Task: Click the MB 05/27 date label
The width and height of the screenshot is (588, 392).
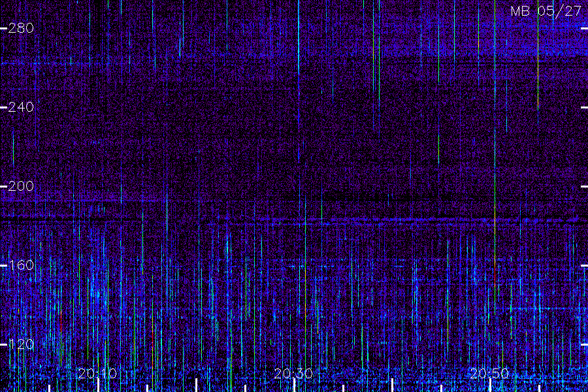Action: [x=546, y=11]
